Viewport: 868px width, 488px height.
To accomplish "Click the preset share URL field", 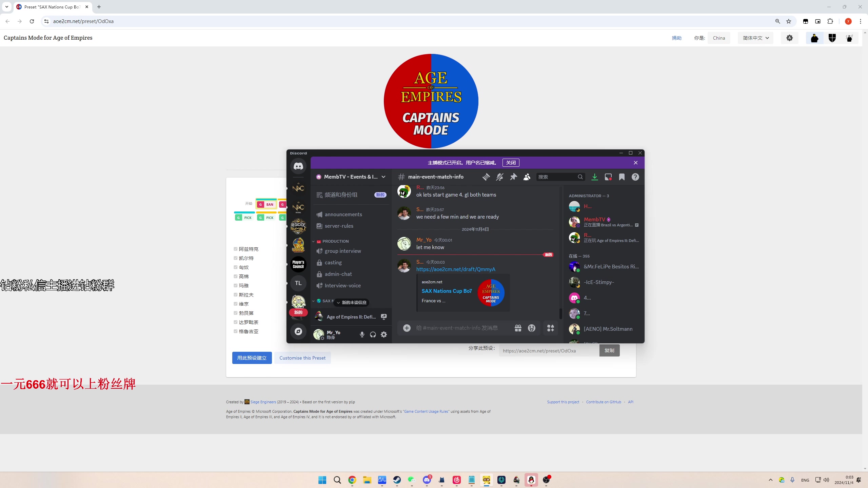I will (x=549, y=351).
